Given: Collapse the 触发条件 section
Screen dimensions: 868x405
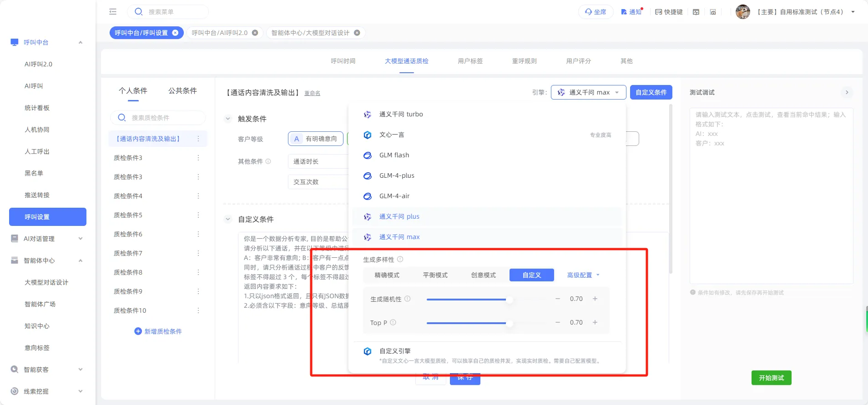Looking at the screenshot, I should click(x=228, y=119).
